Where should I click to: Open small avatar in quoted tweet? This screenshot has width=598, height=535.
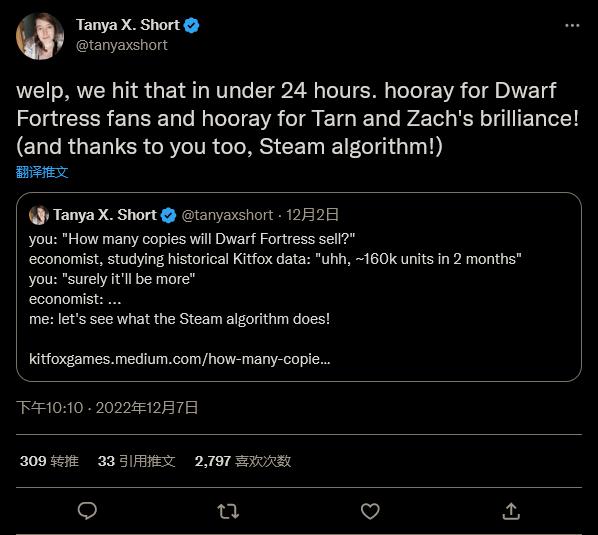coord(39,215)
